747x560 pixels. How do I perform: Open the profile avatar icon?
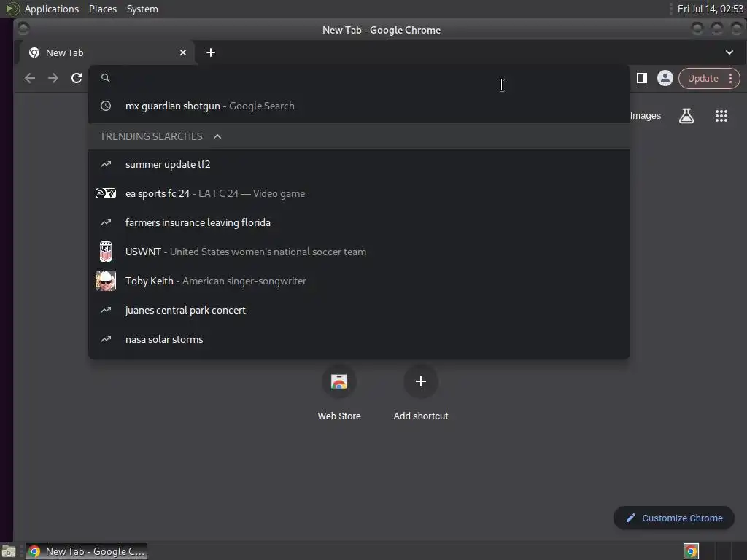coord(665,78)
